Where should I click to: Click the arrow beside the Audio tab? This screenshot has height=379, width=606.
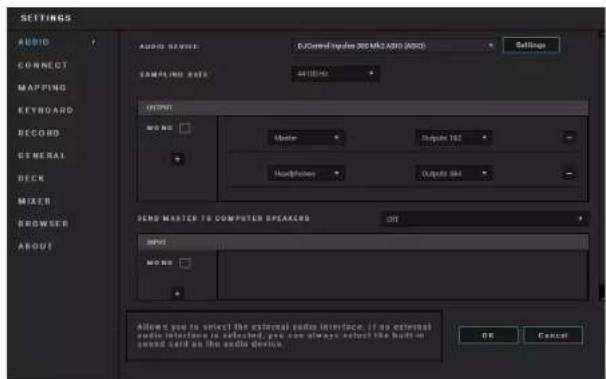[93, 42]
